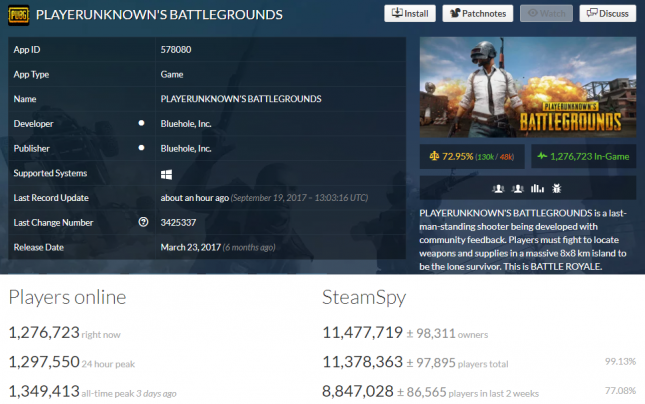
Task: Click the greyed-out Watch button
Action: 546,14
